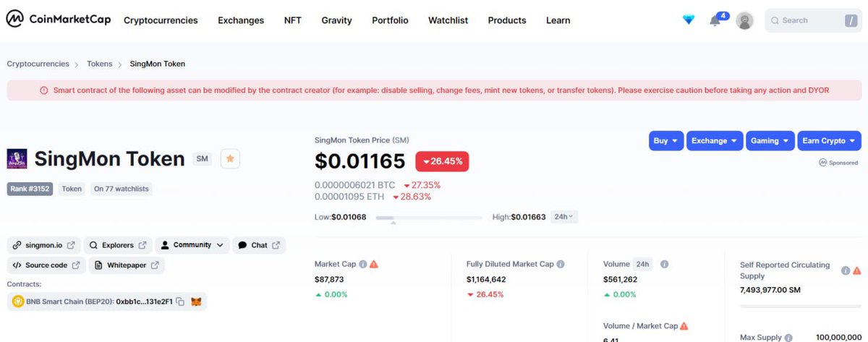Viewport: 868px width, 342px height.
Task: Click Fully Diluted Market Cap info icon
Action: [561, 265]
